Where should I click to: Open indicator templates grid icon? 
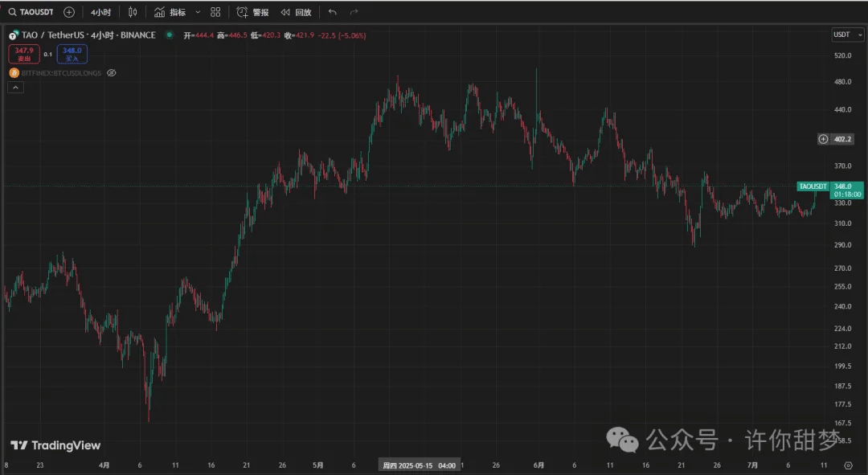click(216, 11)
